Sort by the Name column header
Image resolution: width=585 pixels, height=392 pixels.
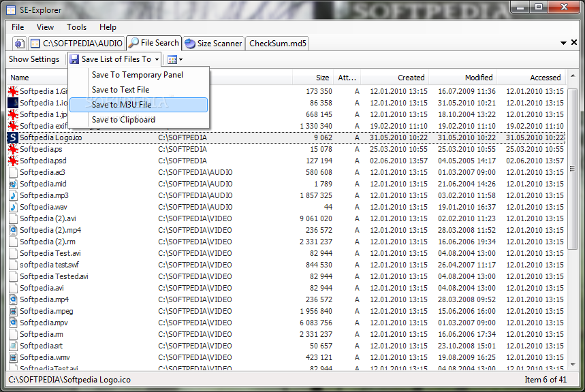click(x=19, y=78)
